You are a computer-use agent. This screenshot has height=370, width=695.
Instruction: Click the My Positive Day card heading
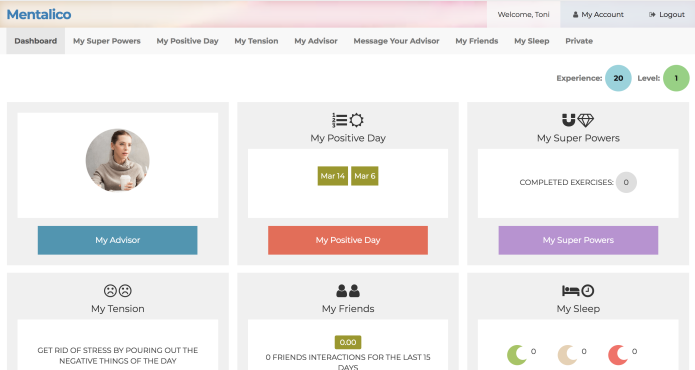point(348,138)
